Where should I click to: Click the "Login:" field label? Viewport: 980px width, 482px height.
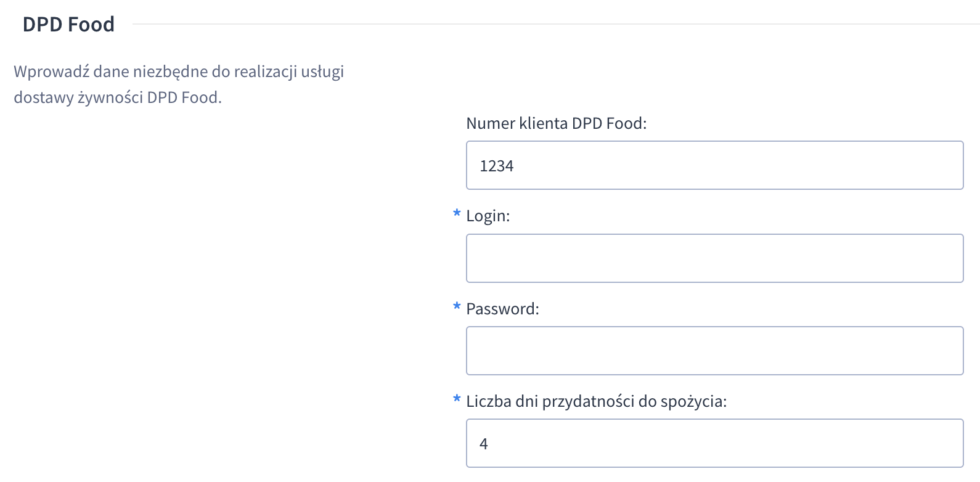[x=488, y=216]
